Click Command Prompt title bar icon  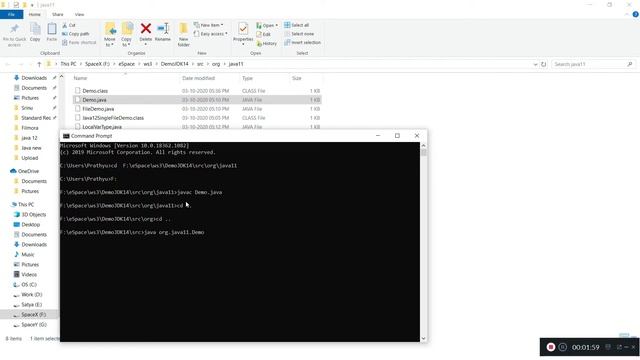click(x=66, y=136)
